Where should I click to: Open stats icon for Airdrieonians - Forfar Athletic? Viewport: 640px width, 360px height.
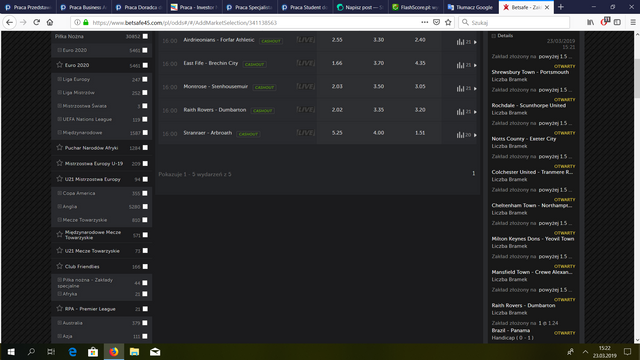point(460,42)
